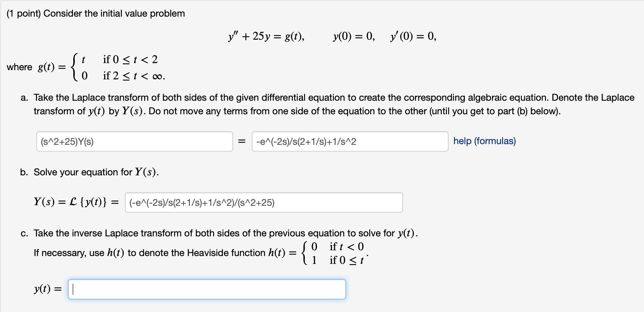Click the differential equation y'' + 25y = g(t)
This screenshot has height=312, width=644.
point(266,36)
